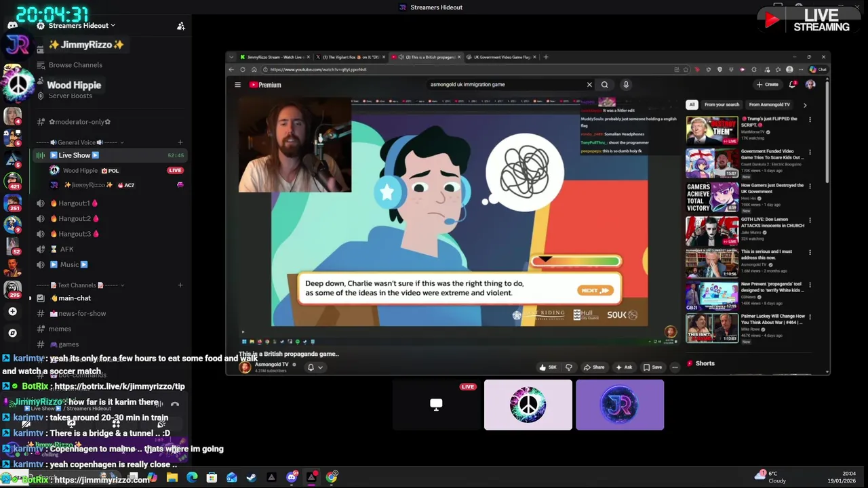This screenshot has width=868, height=488.
Task: Save the video to a playlist
Action: click(x=652, y=367)
